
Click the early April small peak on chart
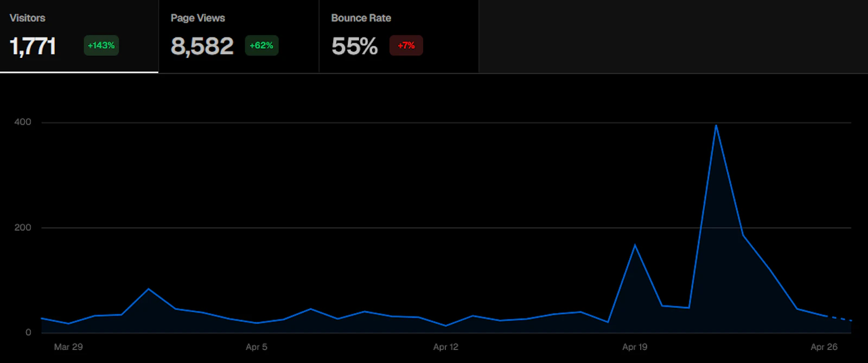149,289
